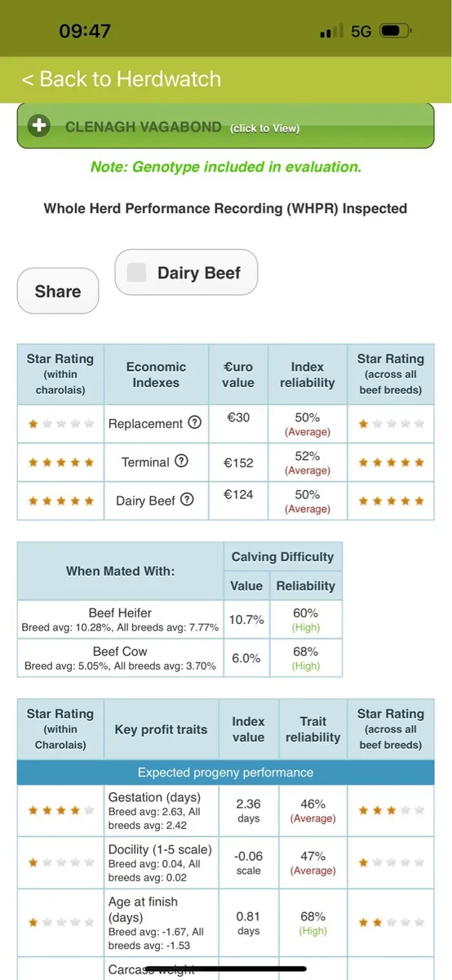Select the Beef Heifer calving row
This screenshot has height=980, width=452.
(179, 620)
